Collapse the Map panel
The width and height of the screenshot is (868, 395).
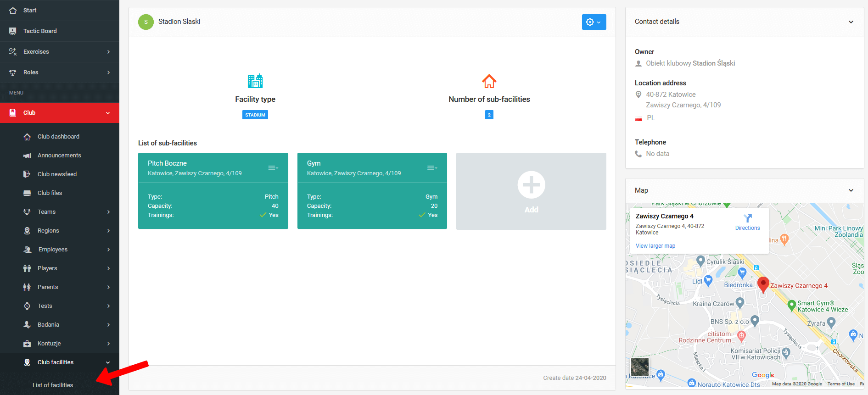coord(851,190)
